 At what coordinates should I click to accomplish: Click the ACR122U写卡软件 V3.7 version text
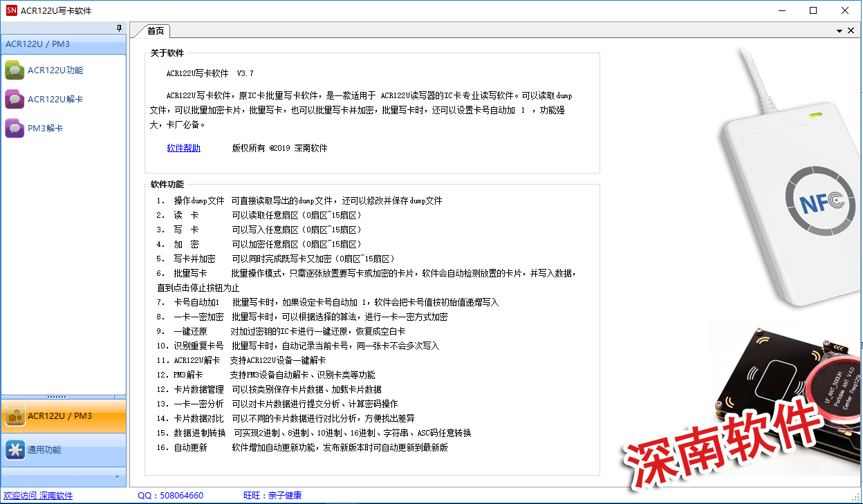(x=210, y=73)
